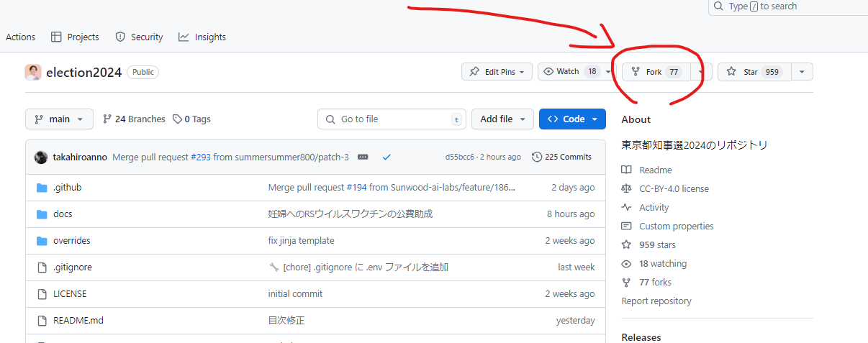
Task: Open the Custom properties link
Action: coord(677,226)
